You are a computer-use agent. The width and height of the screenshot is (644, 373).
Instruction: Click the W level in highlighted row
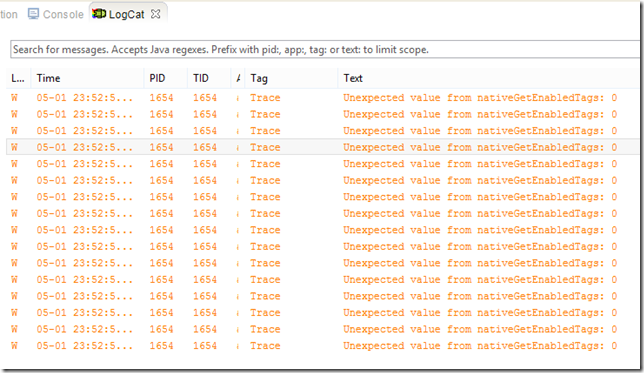click(14, 147)
